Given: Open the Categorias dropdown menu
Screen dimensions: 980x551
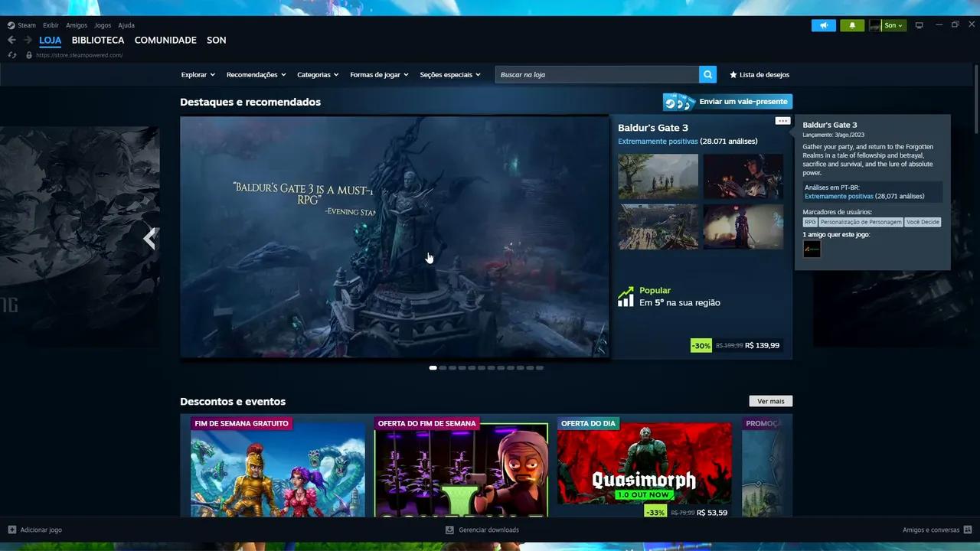Looking at the screenshot, I should 318,74.
